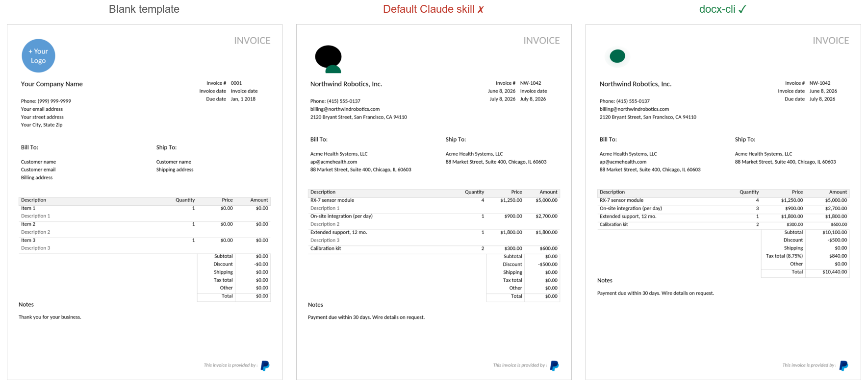Screen dimensions: 868x387
Task: Click due date 'Jan, 1 2018'
Action: [243, 99]
